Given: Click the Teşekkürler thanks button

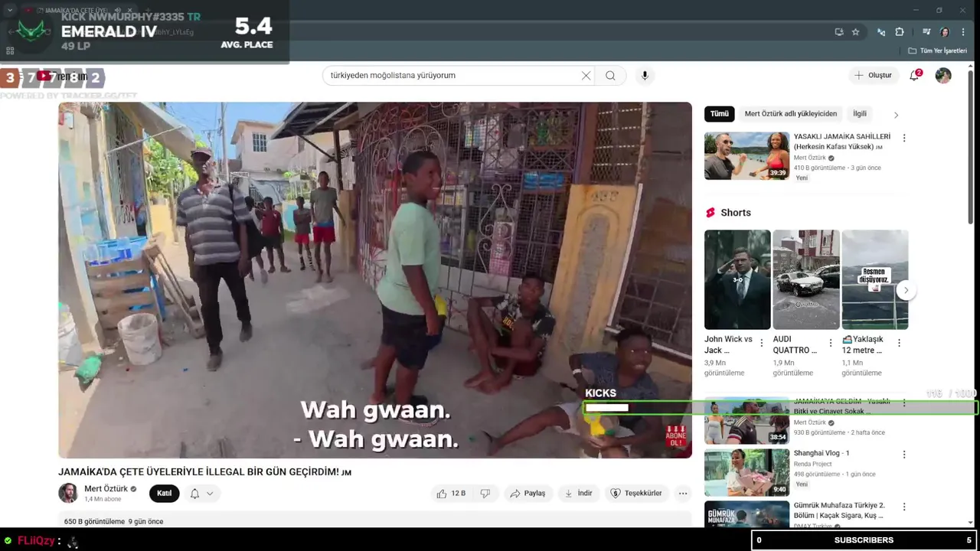Looking at the screenshot, I should point(636,494).
